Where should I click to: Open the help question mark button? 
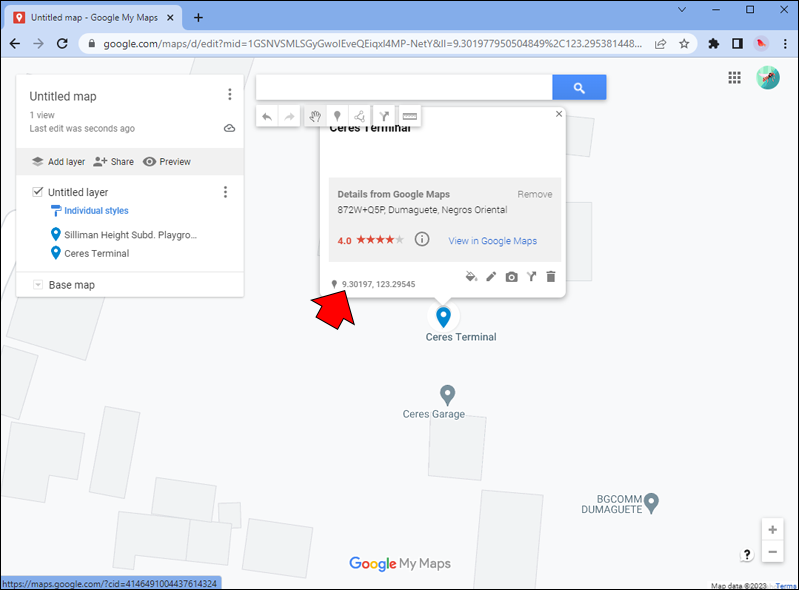(747, 555)
